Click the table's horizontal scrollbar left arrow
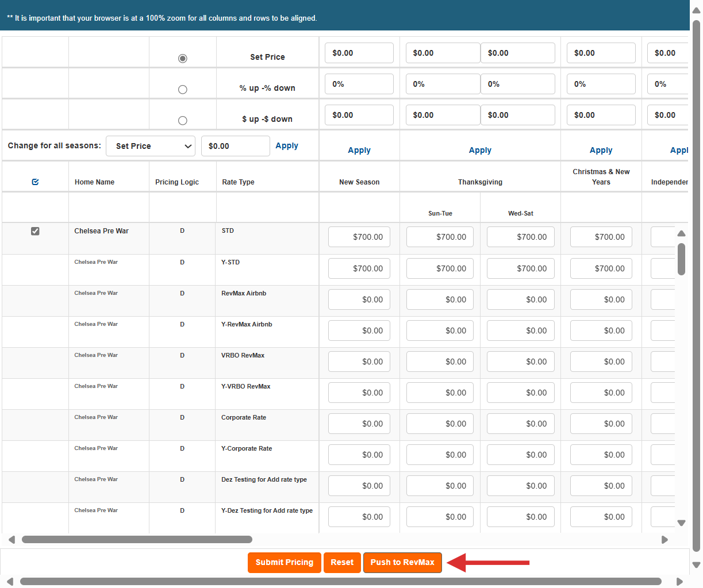 [11, 540]
